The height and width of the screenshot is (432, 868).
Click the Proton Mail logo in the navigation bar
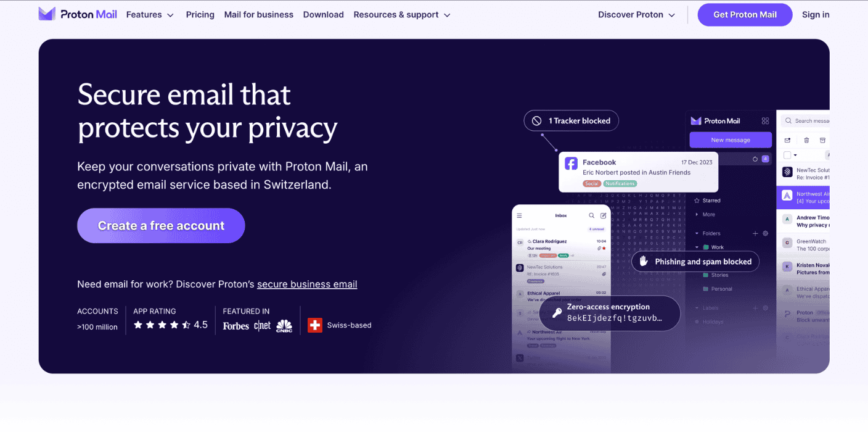78,13
